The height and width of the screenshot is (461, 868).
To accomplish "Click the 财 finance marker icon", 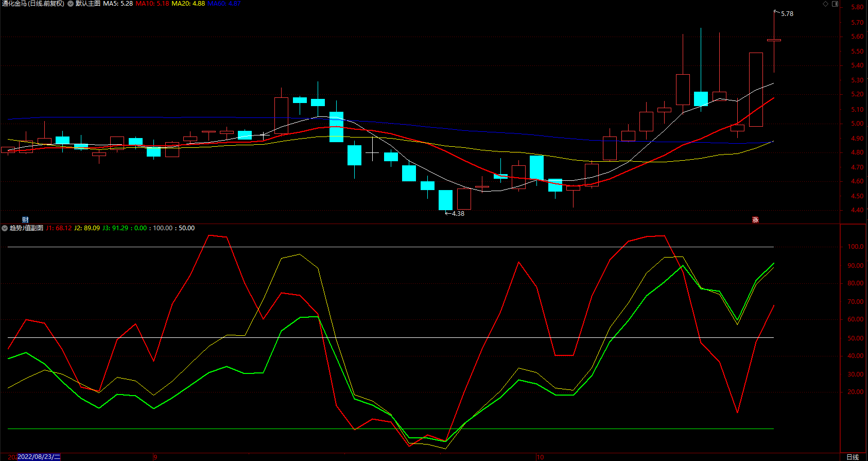I will tap(25, 220).
